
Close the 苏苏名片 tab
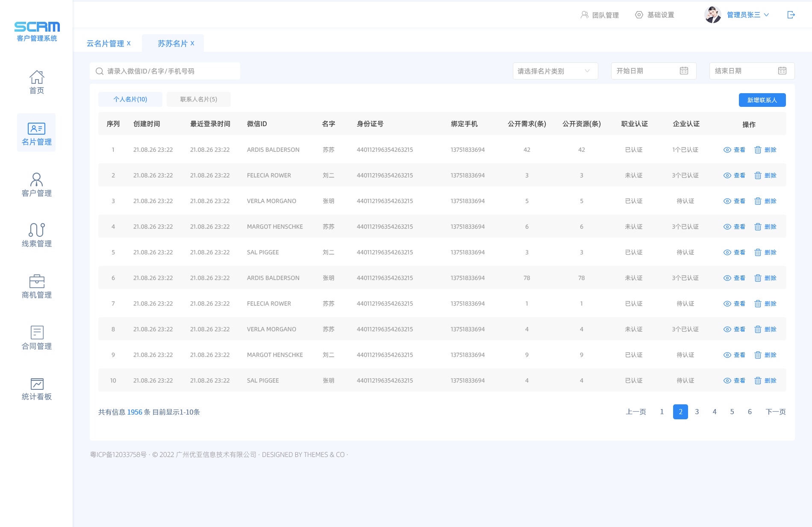click(192, 43)
